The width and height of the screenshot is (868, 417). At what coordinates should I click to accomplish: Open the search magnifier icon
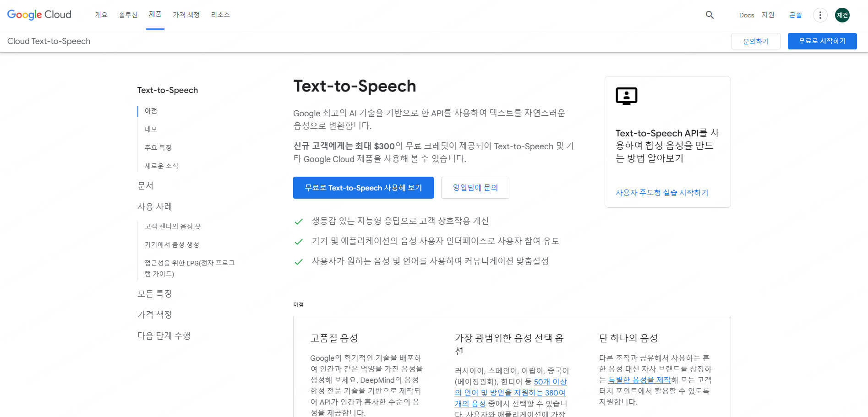pyautogui.click(x=710, y=15)
